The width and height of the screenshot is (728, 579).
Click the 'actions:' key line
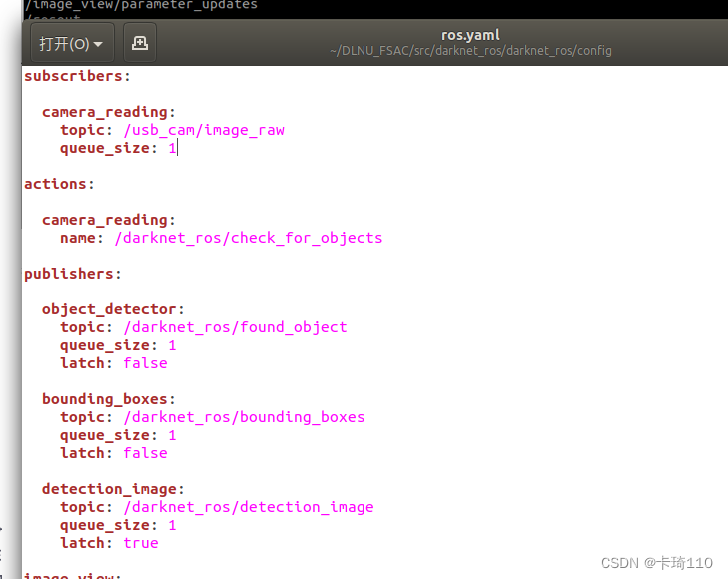[x=59, y=185]
